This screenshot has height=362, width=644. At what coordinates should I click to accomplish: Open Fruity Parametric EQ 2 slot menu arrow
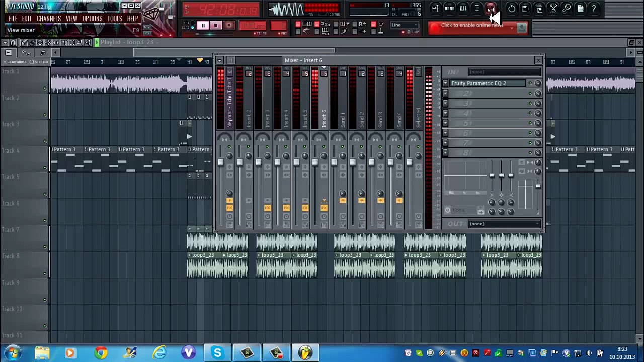[x=445, y=83]
